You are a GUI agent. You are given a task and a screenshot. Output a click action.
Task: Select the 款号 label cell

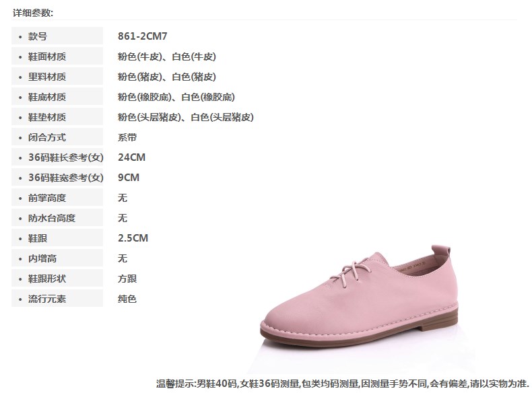pyautogui.click(x=57, y=36)
